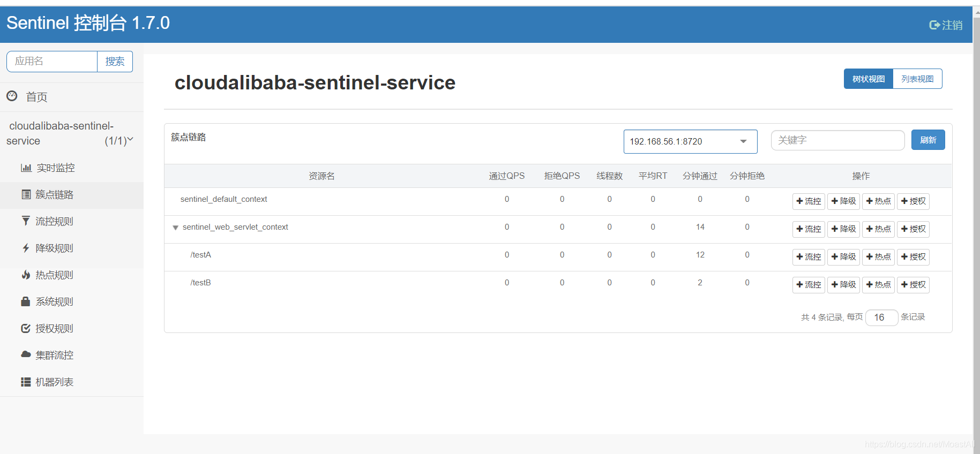Collapse the cloudalibaba-sentinel-service app menu chevron
The width and height of the screenshot is (980, 454).
tap(130, 139)
